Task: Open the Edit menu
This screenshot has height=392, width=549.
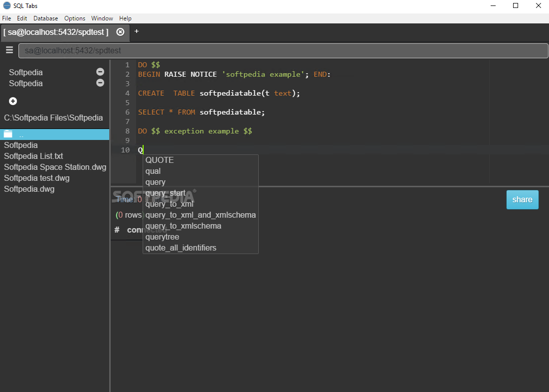Action: pyautogui.click(x=22, y=18)
